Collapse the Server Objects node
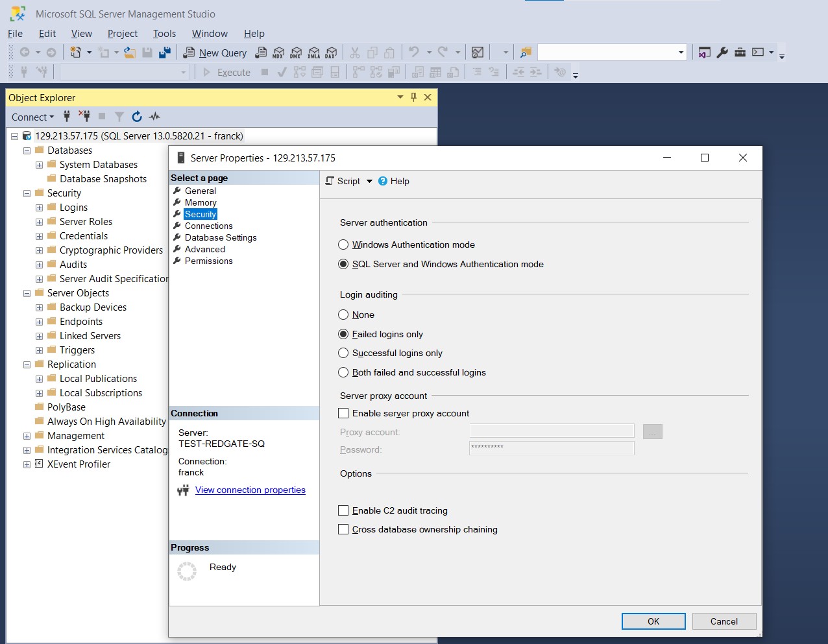Viewport: 828px width, 644px height. click(27, 293)
